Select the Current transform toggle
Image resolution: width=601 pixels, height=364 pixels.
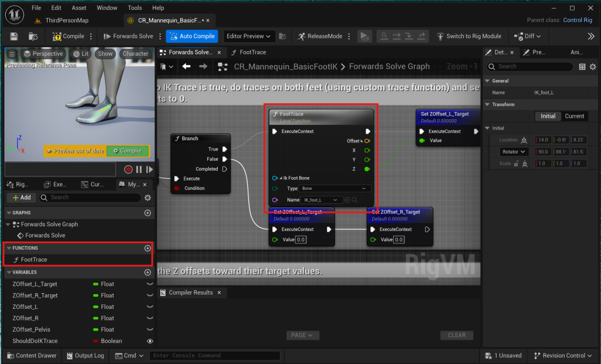[x=574, y=117]
